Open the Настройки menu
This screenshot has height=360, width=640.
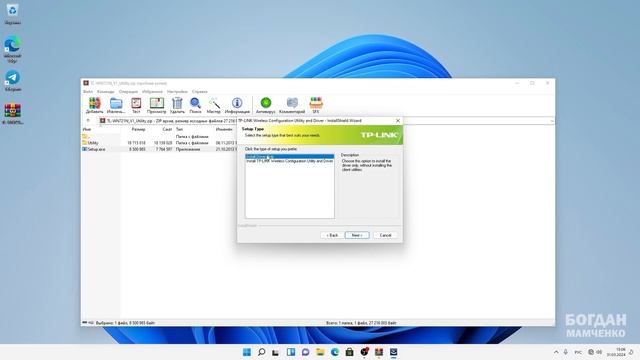coord(177,91)
